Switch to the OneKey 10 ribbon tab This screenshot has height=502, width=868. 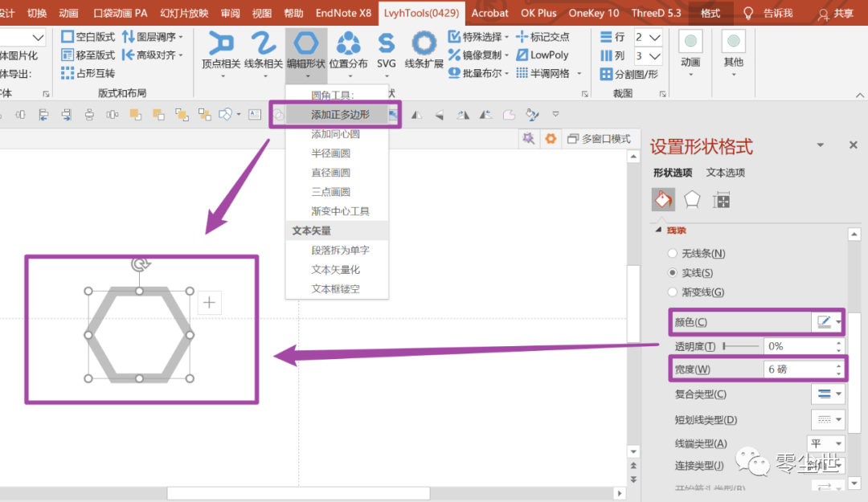click(593, 13)
